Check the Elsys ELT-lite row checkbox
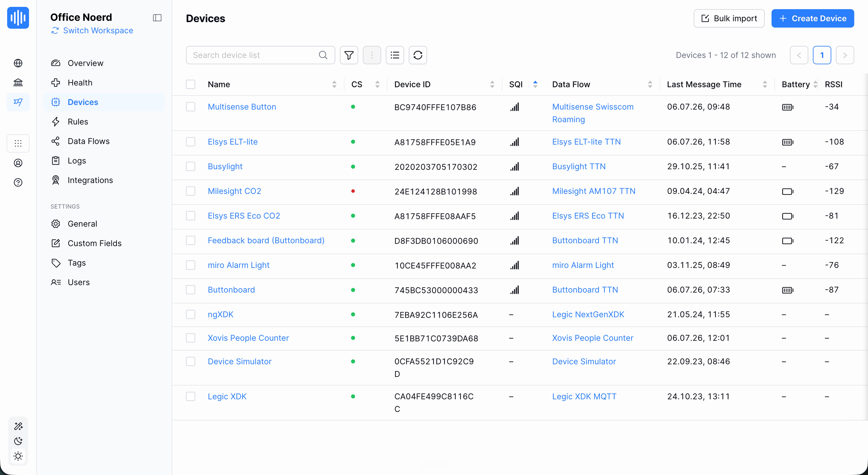 [190, 142]
